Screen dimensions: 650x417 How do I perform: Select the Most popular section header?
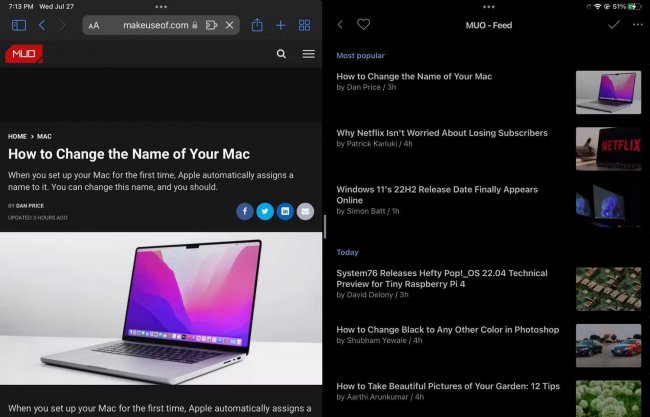(360, 56)
